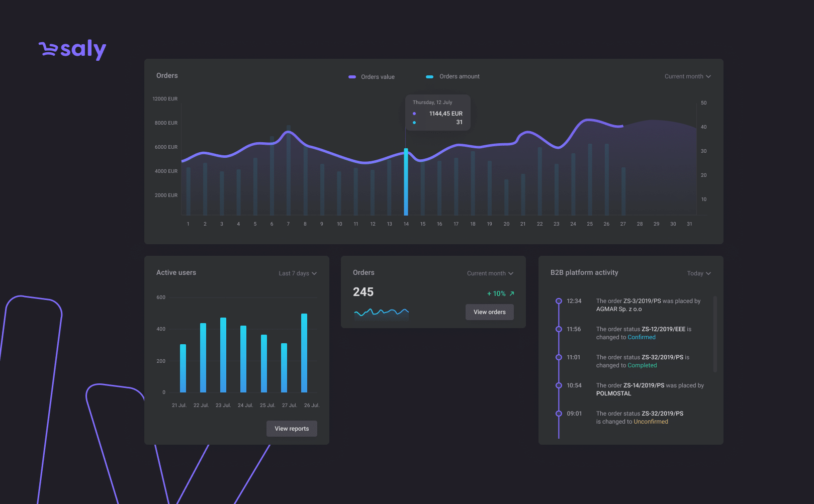814x504 pixels.
Task: Select the highlighted bar on day 14
Action: click(406, 182)
